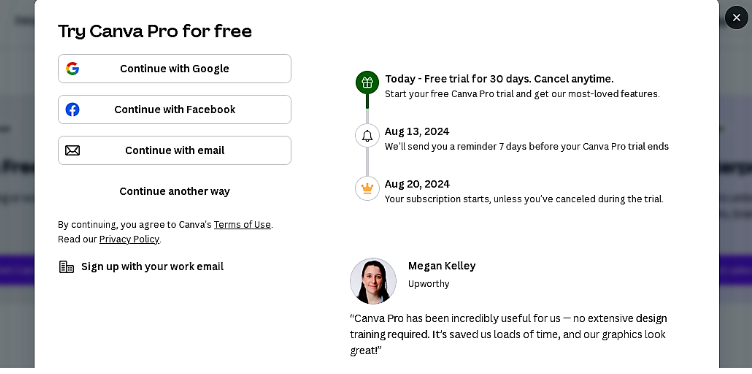Click the Google logo icon
Image resolution: width=752 pixels, height=374 pixels.
(x=72, y=69)
